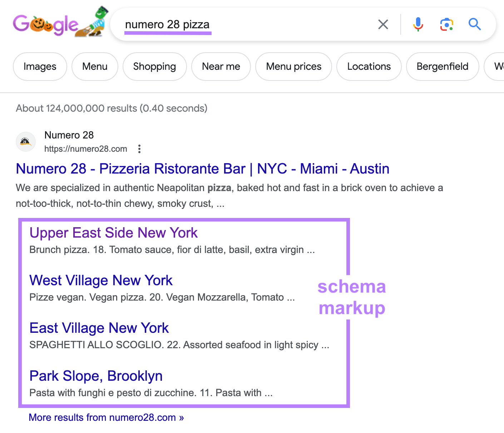Open the three-dot options next to the URL
Screen dimensions: 504x433
[139, 149]
